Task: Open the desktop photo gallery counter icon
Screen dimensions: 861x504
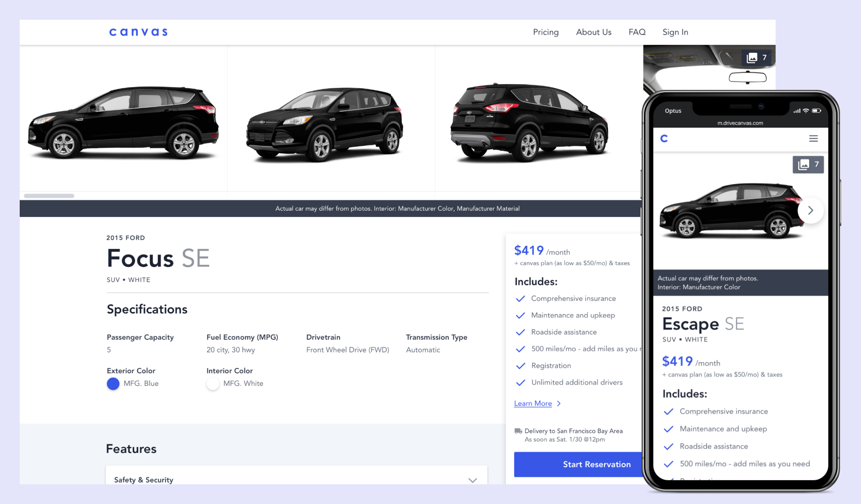Action: pyautogui.click(x=756, y=57)
